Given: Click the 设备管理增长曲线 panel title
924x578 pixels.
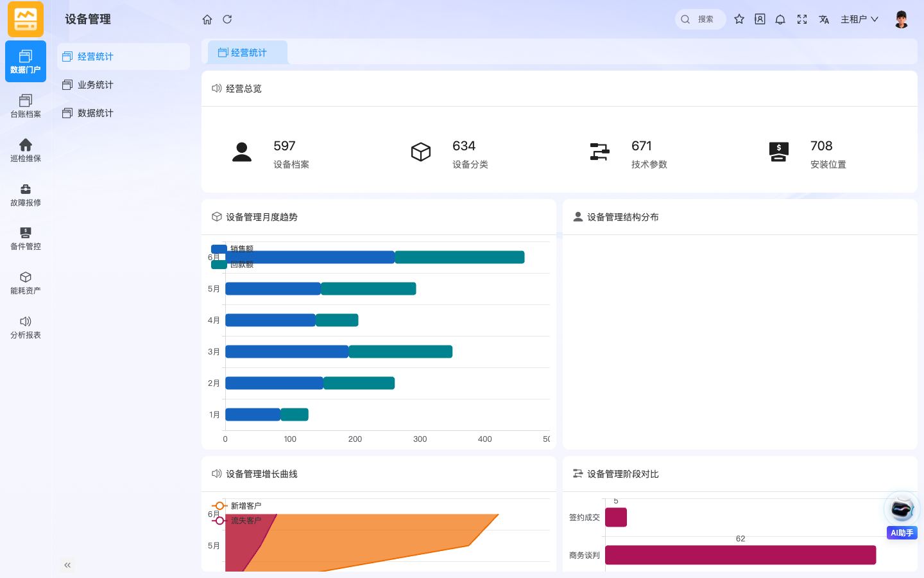Looking at the screenshot, I should click(262, 474).
